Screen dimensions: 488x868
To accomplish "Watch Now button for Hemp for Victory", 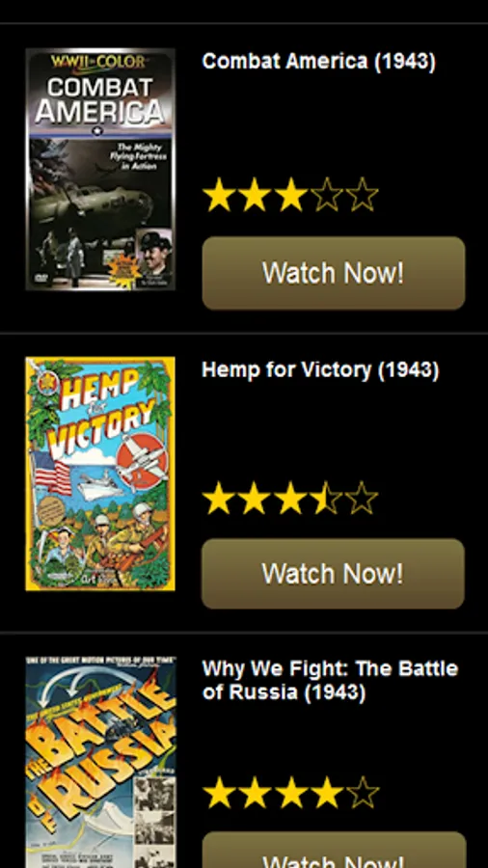I will tap(333, 574).
